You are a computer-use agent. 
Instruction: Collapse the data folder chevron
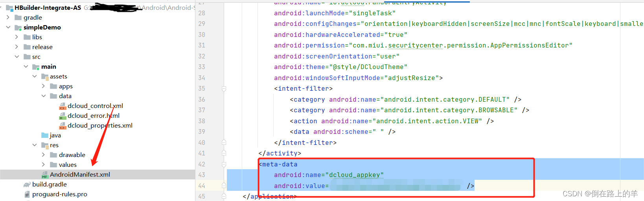44,96
